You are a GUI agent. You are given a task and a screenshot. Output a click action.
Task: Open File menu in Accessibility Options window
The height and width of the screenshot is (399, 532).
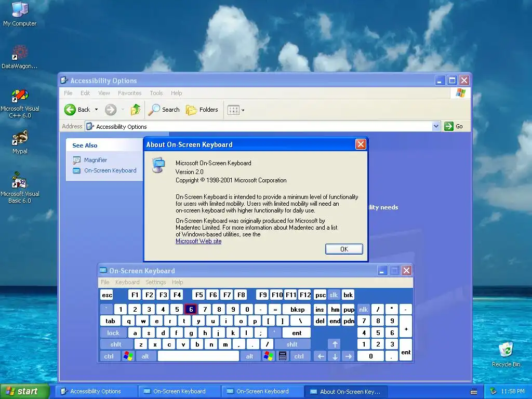click(68, 93)
